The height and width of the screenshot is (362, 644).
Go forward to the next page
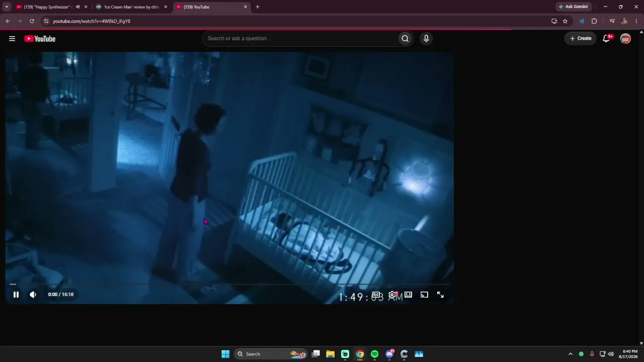20,21
